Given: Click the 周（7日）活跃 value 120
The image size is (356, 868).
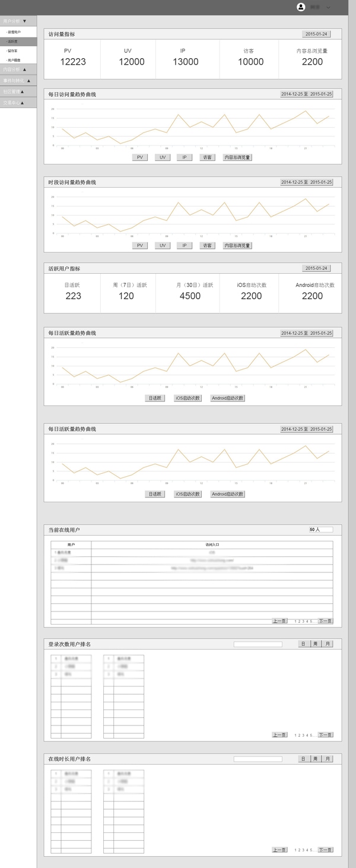Looking at the screenshot, I should [126, 296].
